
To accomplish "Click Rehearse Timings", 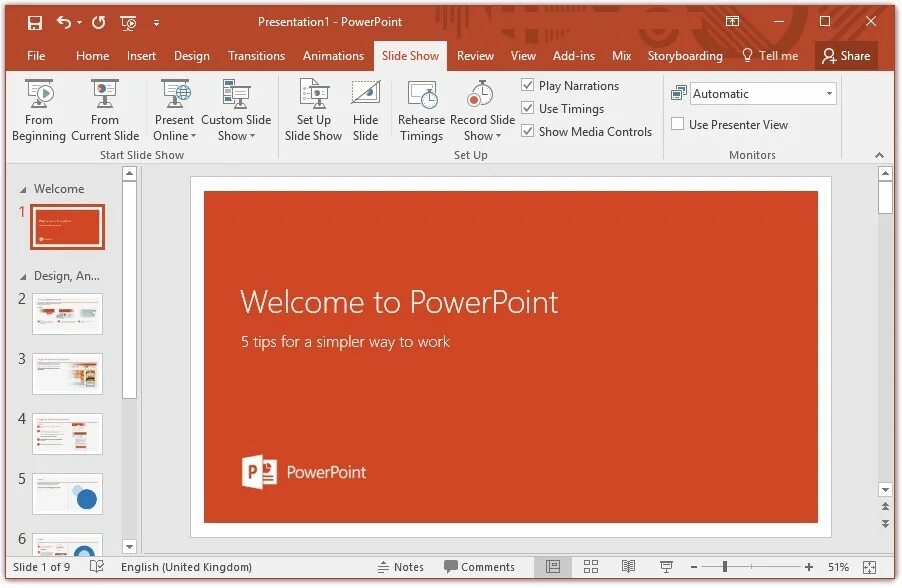I will (422, 110).
